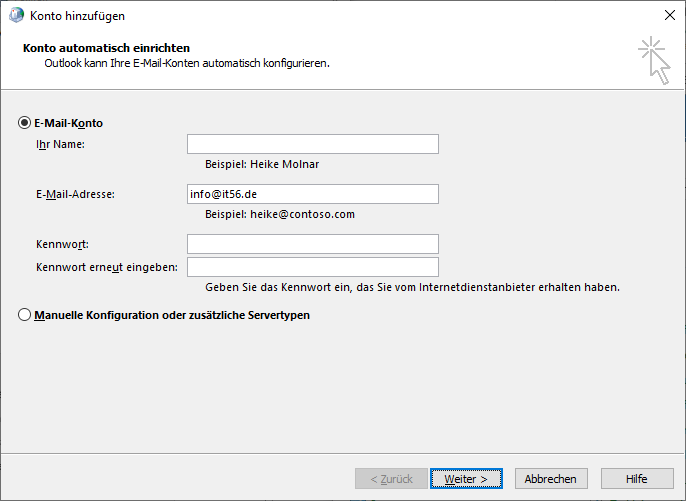Close the Konto hinzufügen dialog
686x501 pixels.
click(x=669, y=15)
